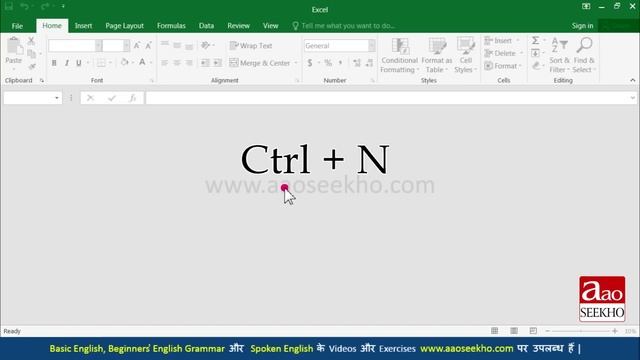Switch to the View tab
Screen dimensions: 640x360
pos(270,26)
